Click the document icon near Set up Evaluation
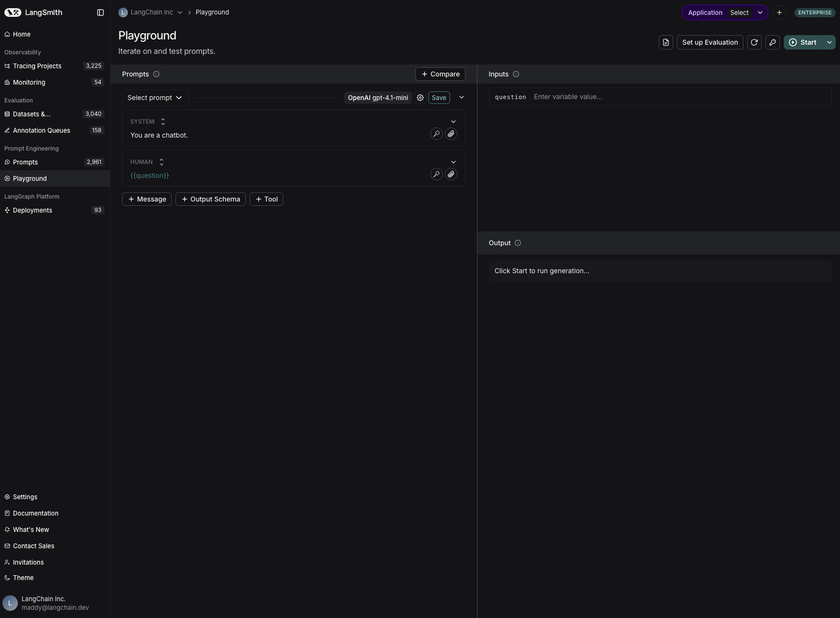Screen dimensions: 840x618 coord(666,42)
